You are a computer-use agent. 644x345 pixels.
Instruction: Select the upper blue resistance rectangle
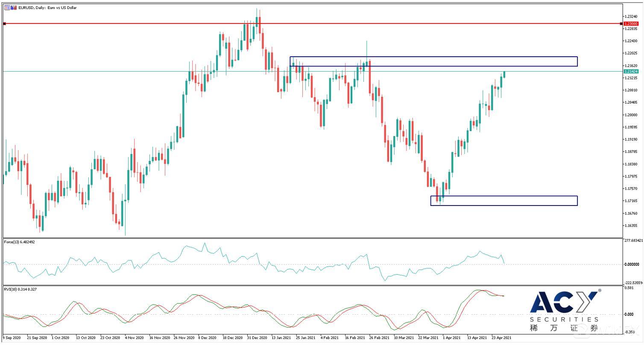(x=433, y=57)
